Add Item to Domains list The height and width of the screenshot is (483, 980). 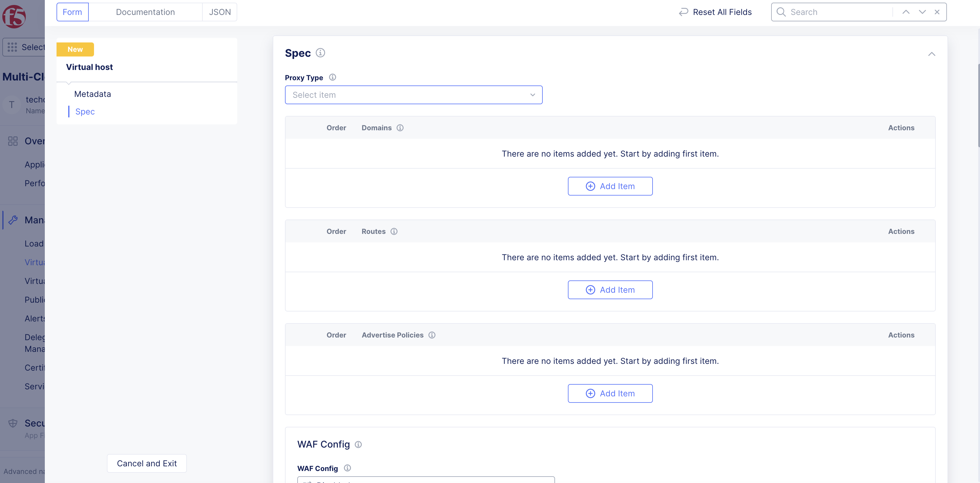[x=610, y=186]
